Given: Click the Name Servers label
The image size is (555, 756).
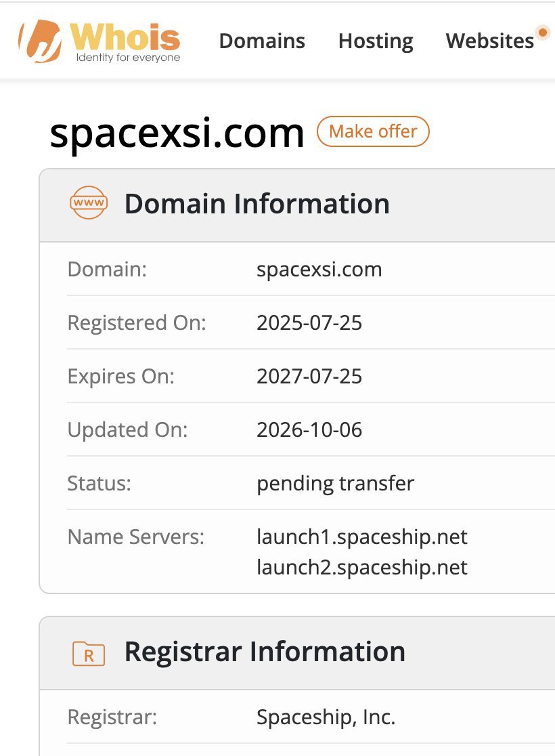Looking at the screenshot, I should pos(136,537).
